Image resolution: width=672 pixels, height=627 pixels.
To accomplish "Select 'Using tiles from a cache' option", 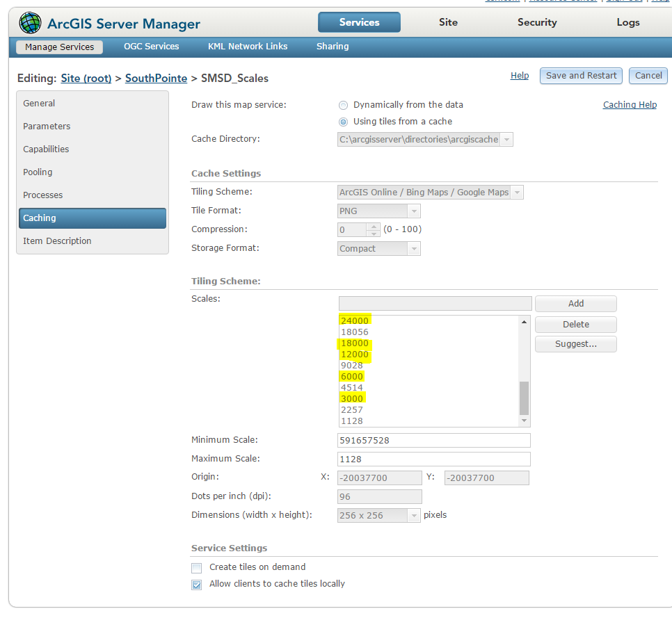I will pyautogui.click(x=343, y=122).
